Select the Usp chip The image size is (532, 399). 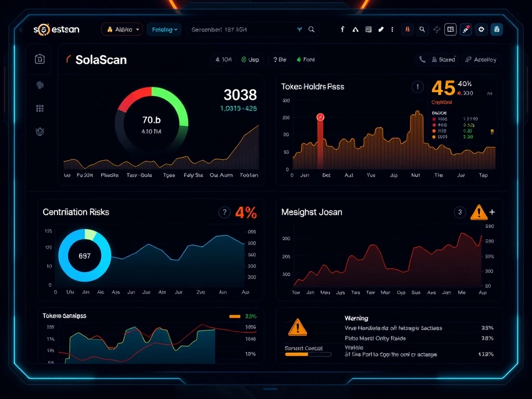tap(250, 59)
